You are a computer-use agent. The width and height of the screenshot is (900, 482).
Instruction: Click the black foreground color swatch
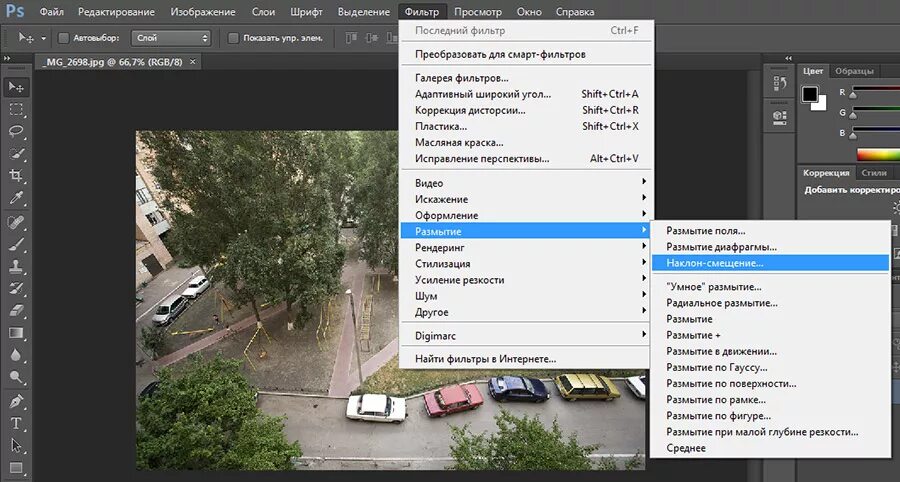coord(810,94)
